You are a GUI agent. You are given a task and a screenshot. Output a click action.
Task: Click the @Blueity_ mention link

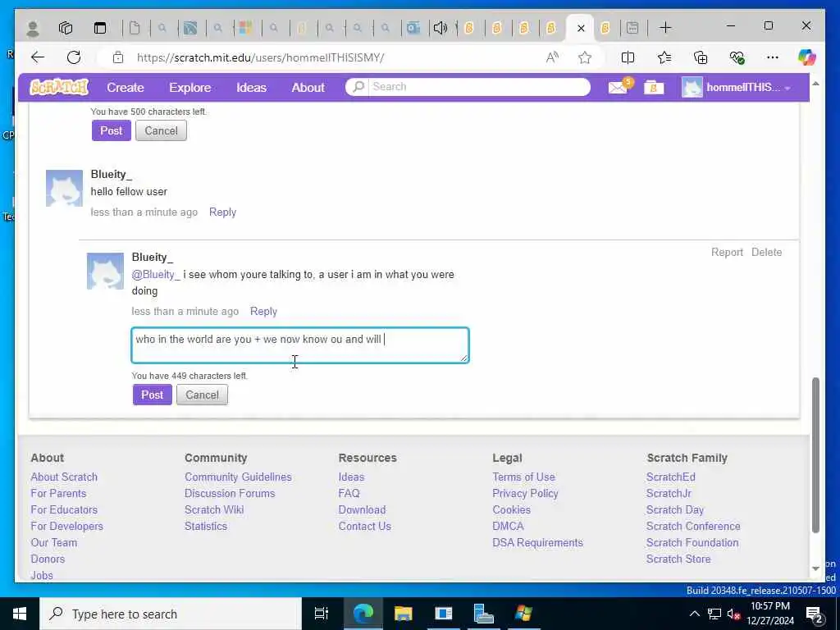tap(156, 274)
